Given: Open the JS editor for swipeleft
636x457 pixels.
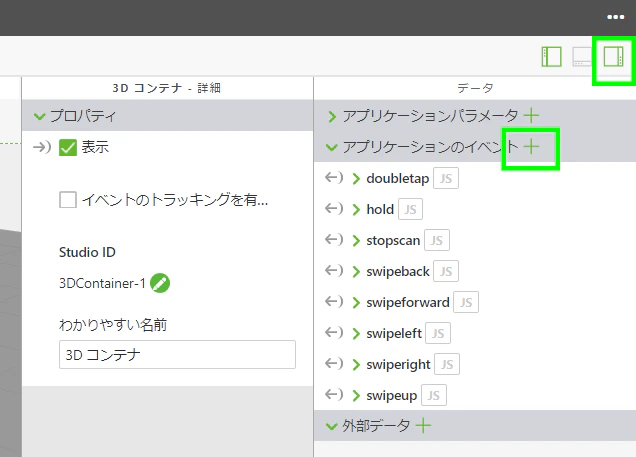Looking at the screenshot, I should 438,333.
